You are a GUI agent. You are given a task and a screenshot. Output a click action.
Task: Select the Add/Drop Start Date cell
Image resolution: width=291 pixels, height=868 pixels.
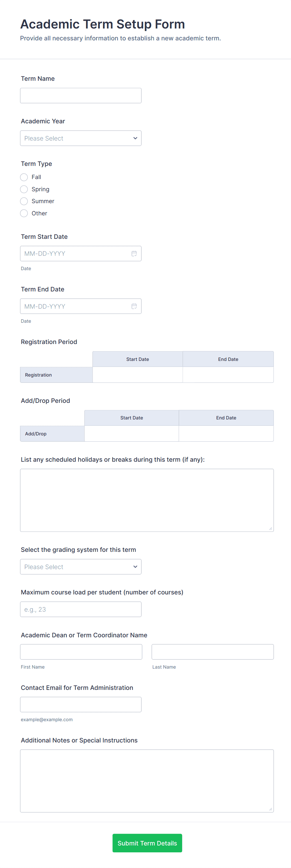pos(131,434)
